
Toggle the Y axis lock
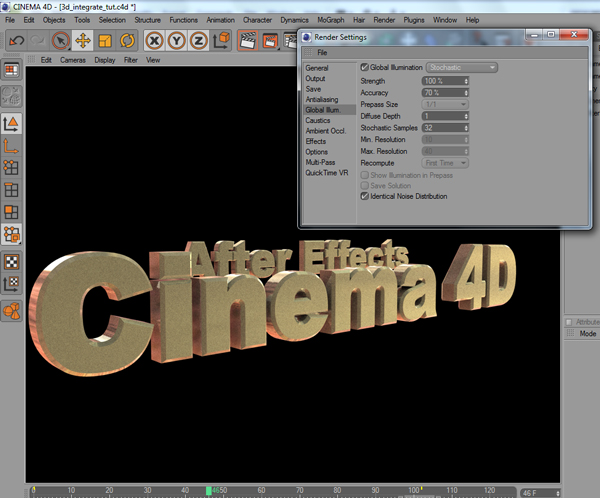176,41
